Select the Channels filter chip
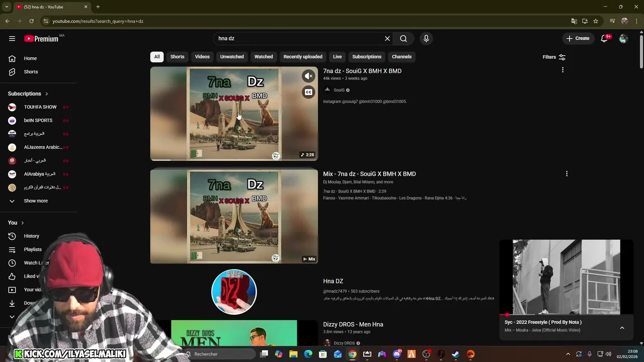Image resolution: width=644 pixels, height=362 pixels. [401, 57]
